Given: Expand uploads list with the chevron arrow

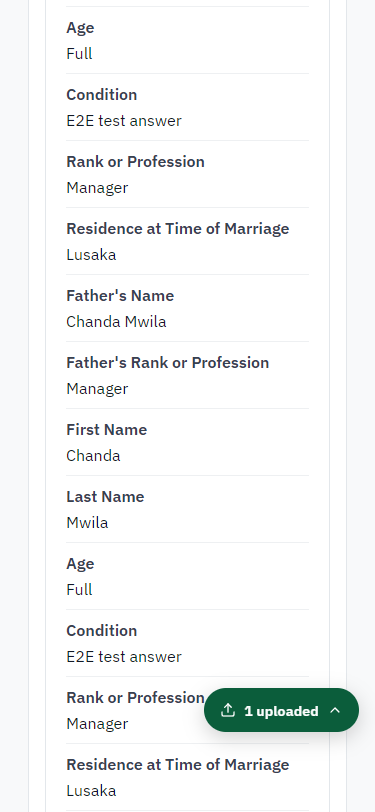Looking at the screenshot, I should click(335, 710).
